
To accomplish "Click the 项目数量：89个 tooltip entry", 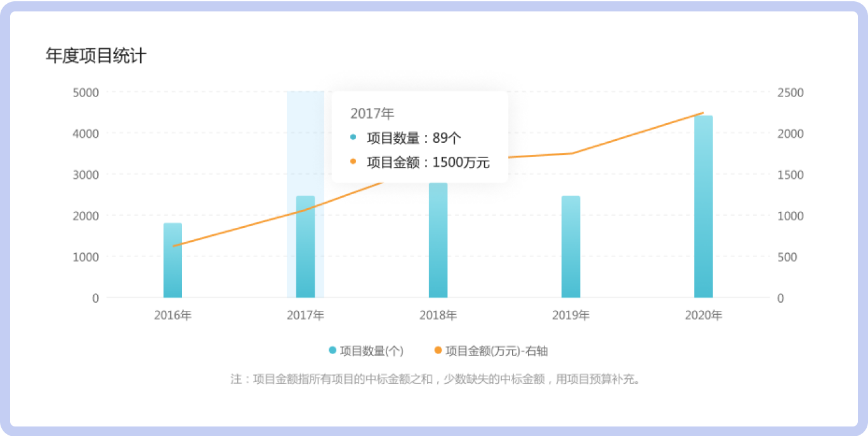I will 412,137.
